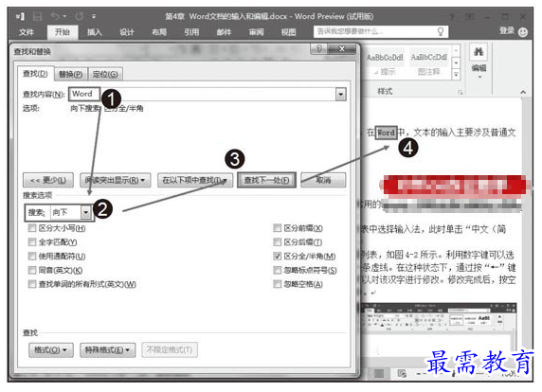Enable the 使用通配符(U) checkbox
The image size is (542, 392).
click(x=32, y=256)
